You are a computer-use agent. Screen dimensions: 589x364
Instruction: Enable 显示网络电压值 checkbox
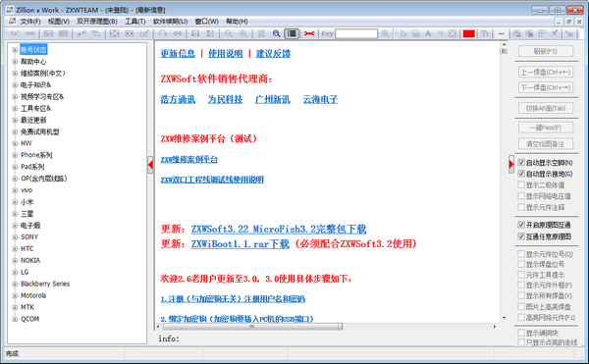click(521, 196)
